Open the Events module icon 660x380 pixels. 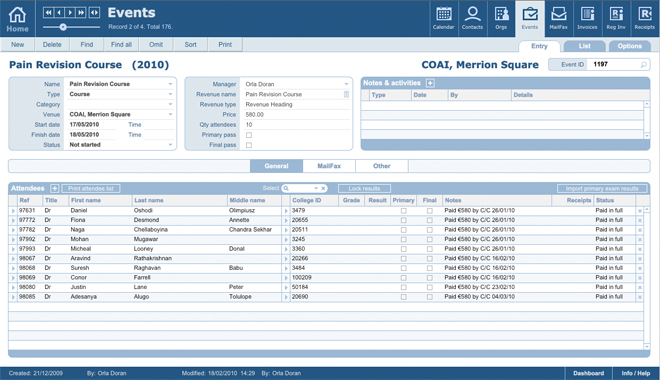(530, 18)
